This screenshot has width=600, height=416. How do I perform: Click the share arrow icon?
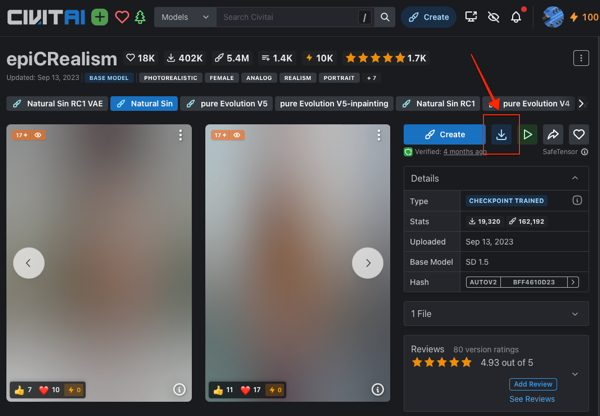pos(553,135)
